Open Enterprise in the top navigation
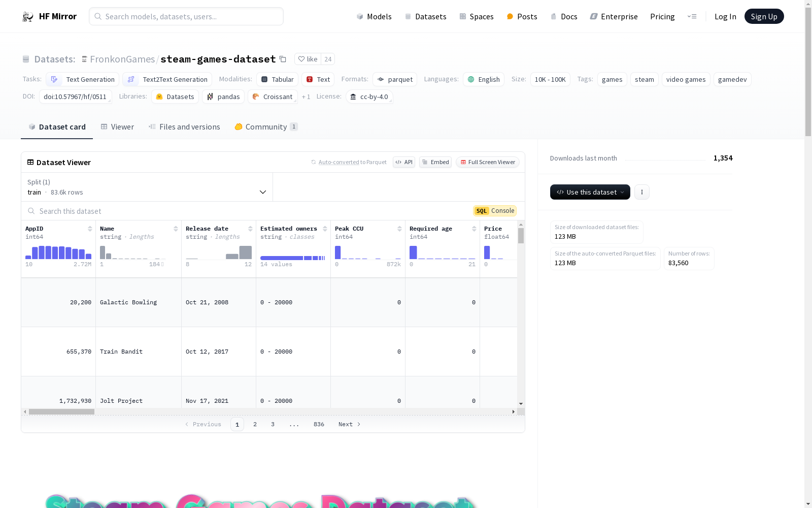812x508 pixels. click(x=614, y=16)
